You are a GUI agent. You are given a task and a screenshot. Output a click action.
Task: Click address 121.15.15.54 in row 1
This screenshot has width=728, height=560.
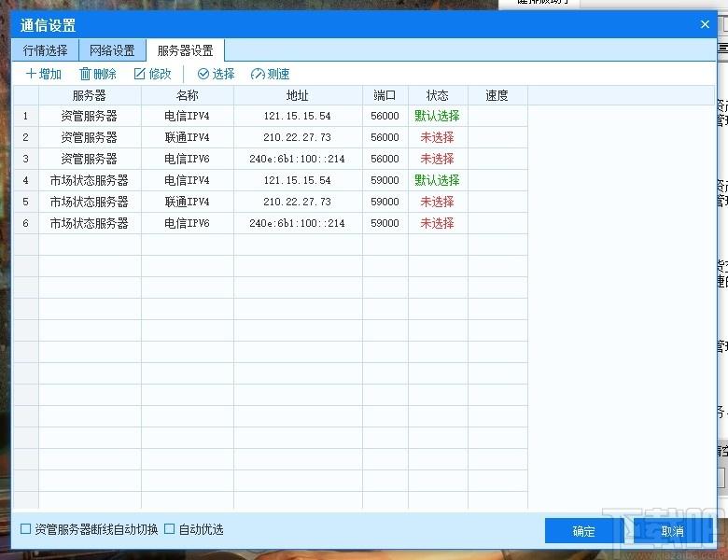click(x=297, y=116)
